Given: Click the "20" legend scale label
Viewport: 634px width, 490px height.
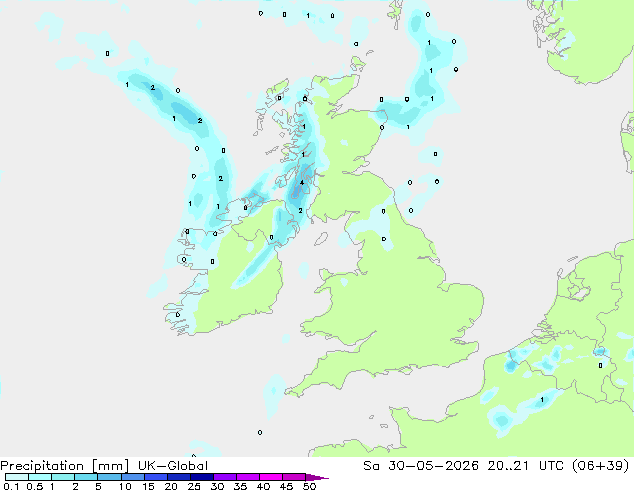Looking at the screenshot, I should (171, 486).
